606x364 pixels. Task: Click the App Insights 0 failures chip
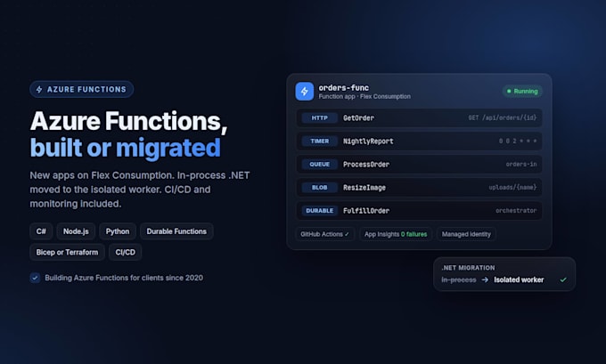(396, 234)
